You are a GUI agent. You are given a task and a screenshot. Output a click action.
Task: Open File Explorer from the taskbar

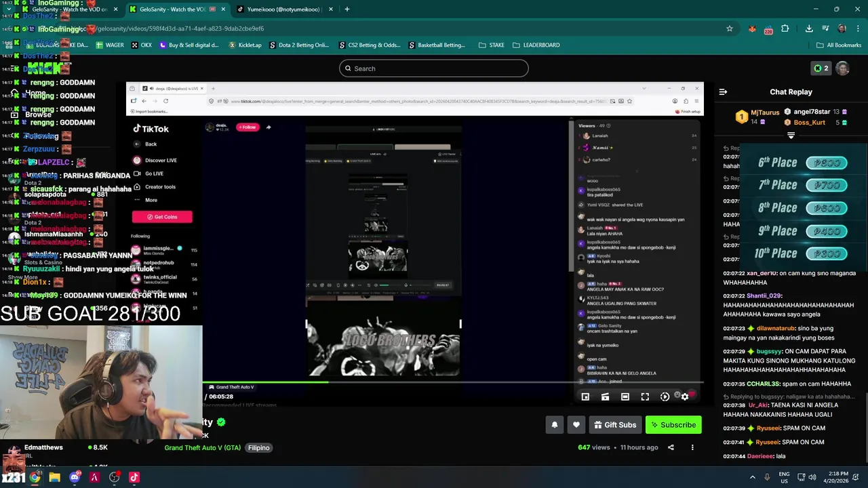(x=54, y=477)
